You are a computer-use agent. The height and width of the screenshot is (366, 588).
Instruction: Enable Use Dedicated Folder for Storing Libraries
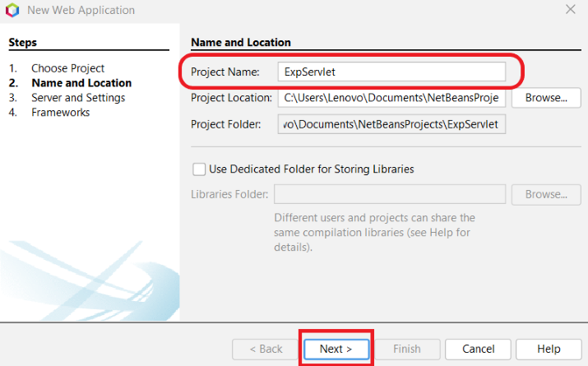click(x=199, y=169)
